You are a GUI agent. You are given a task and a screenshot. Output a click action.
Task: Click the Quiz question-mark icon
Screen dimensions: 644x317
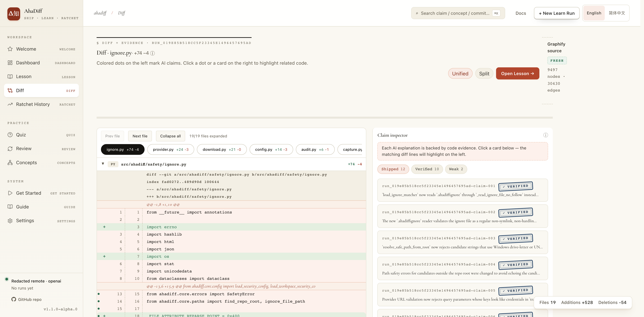pyautogui.click(x=10, y=135)
